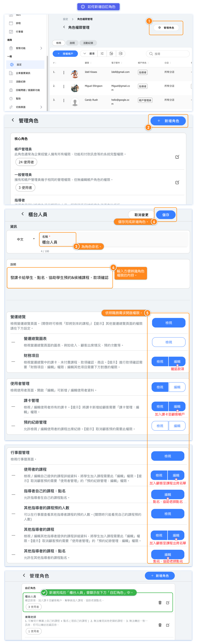Open the three-dot menu for Idell Kisses
197x644 pixels.
click(x=64, y=72)
